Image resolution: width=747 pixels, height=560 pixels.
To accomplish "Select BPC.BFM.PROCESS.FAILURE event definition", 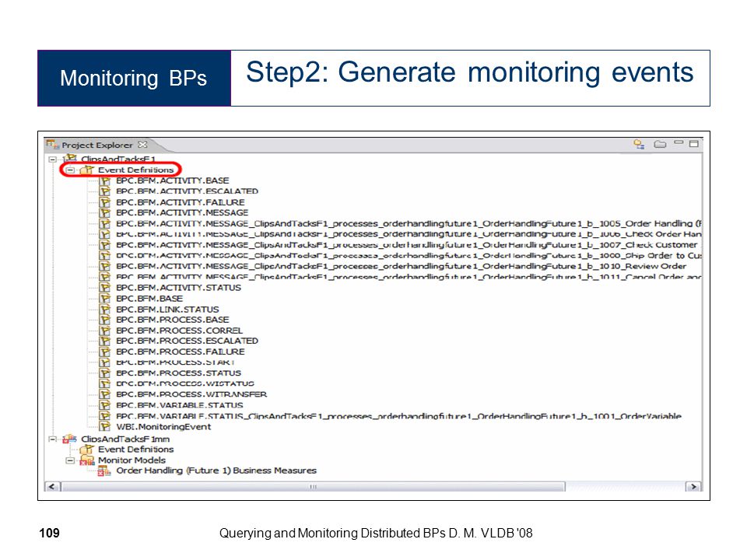I will (180, 352).
